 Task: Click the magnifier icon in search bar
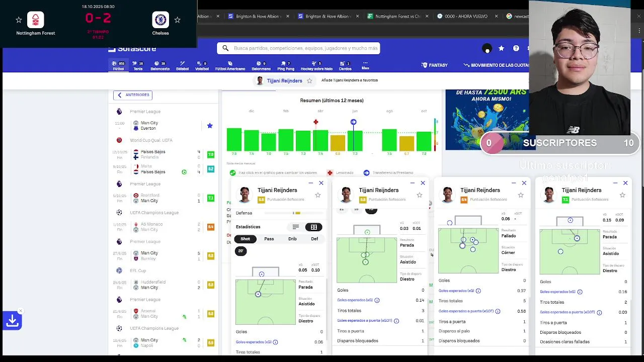click(225, 48)
